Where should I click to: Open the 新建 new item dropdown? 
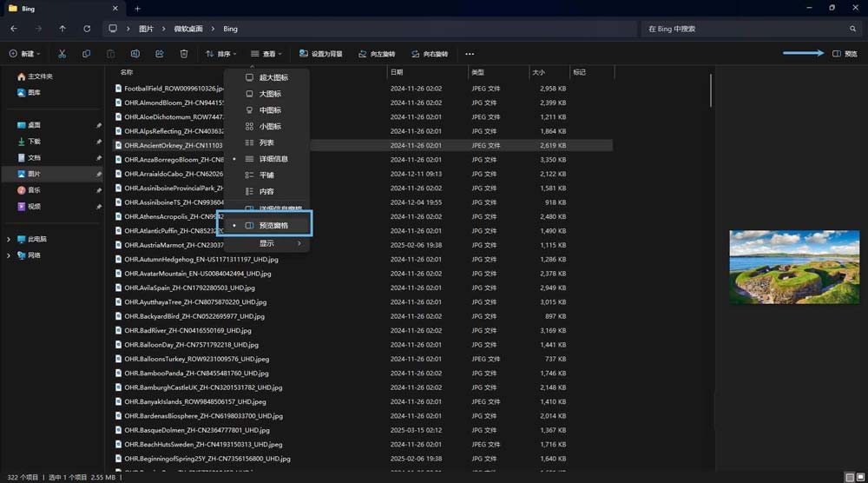point(25,54)
